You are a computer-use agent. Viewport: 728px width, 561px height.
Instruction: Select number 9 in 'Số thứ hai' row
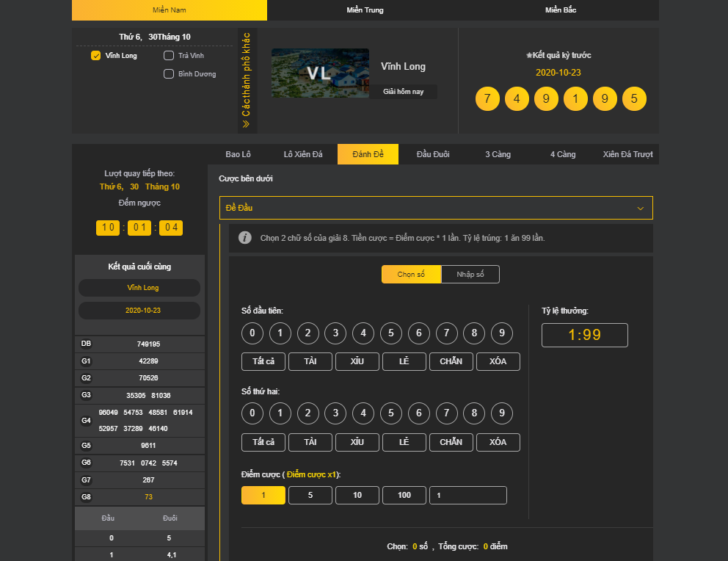pos(502,413)
